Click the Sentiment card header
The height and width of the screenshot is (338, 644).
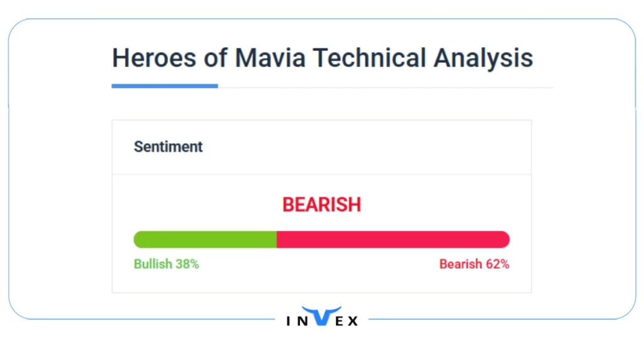click(169, 147)
